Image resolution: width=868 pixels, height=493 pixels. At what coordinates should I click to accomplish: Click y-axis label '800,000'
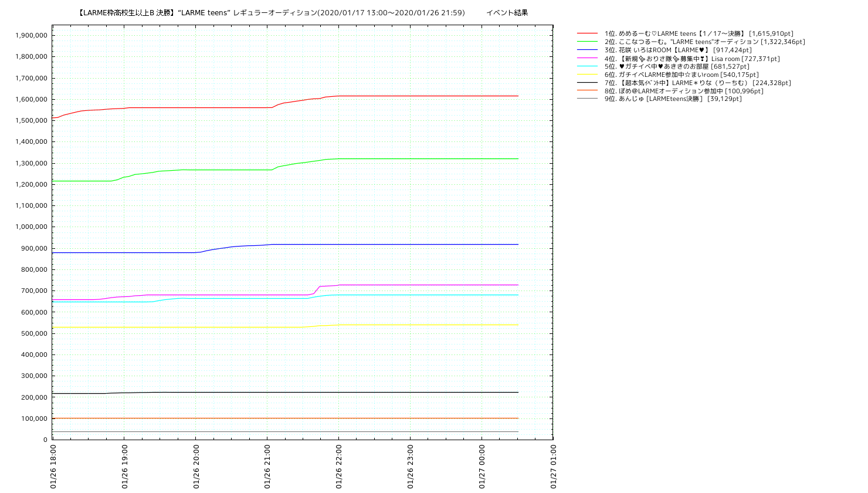pyautogui.click(x=35, y=269)
